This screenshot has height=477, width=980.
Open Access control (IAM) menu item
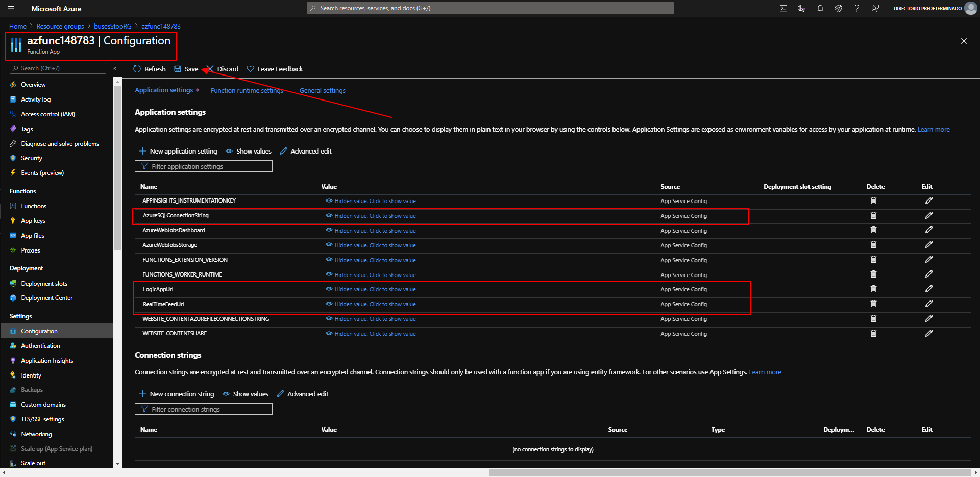click(x=48, y=114)
